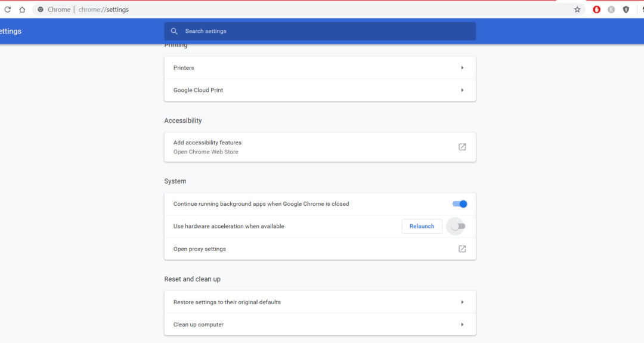Open the shield extension icon

(x=626, y=10)
